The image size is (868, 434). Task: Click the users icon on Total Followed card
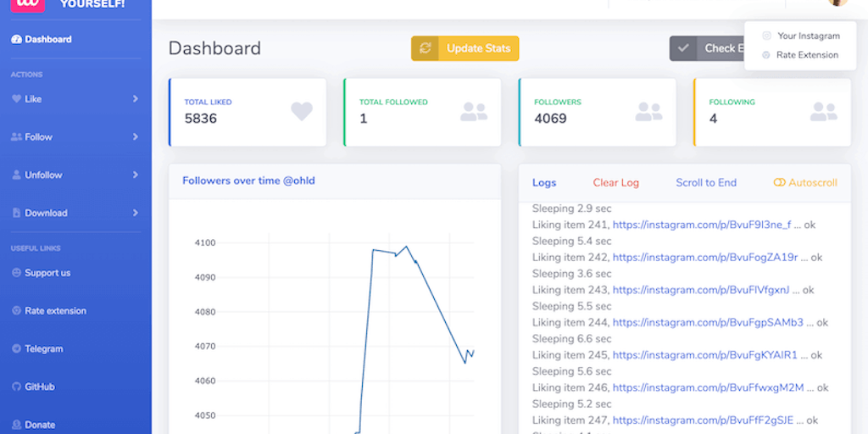474,111
